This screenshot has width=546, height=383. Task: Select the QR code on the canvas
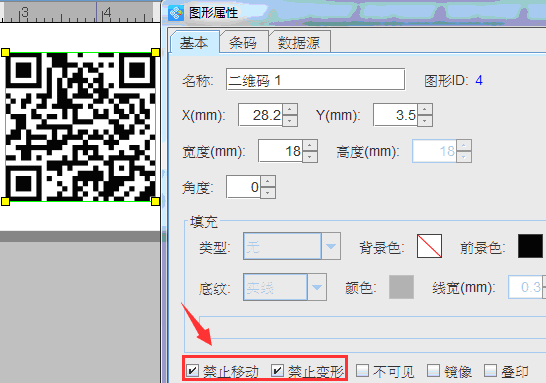[x=80, y=127]
